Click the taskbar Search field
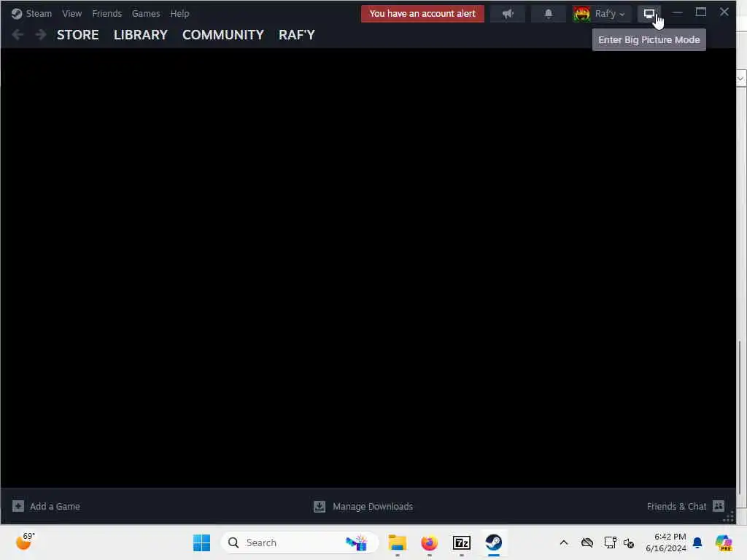This screenshot has height=560, width=747. tap(300, 542)
